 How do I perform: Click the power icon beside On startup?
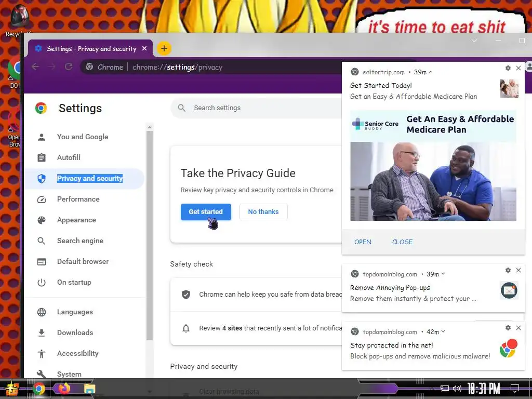[42, 282]
